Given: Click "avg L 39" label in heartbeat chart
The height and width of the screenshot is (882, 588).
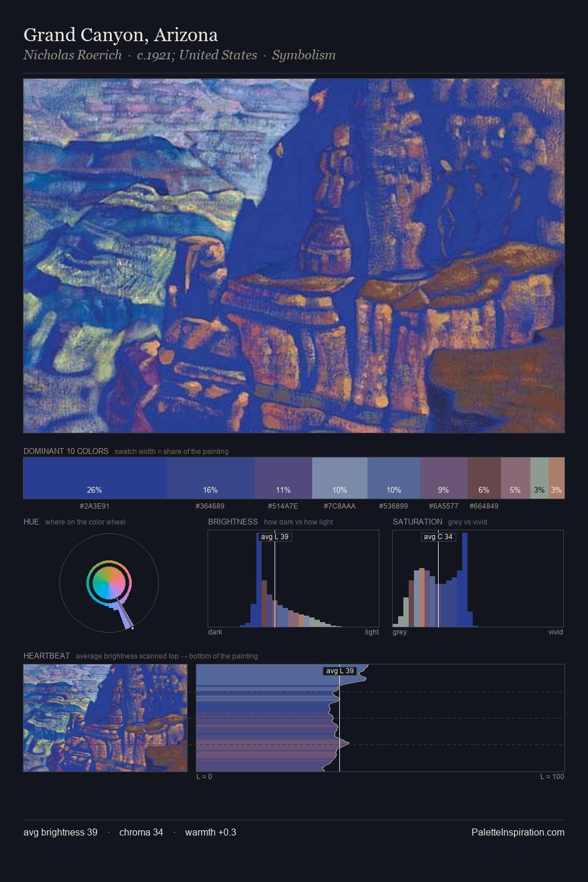Looking at the screenshot, I should [340, 671].
